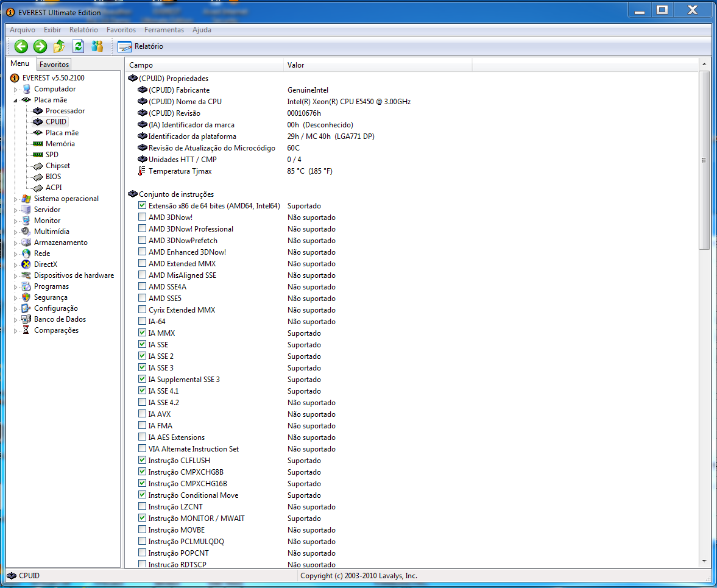Expand the Dispositivos de hardware node
717x588 pixels.
[16, 276]
